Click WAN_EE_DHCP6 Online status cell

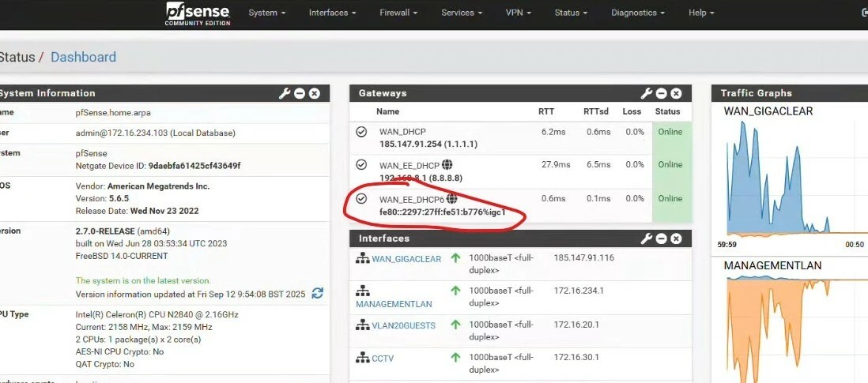[671, 205]
